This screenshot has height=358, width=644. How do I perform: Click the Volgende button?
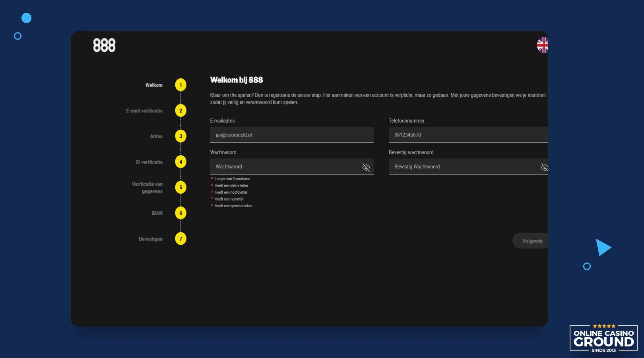pos(531,241)
